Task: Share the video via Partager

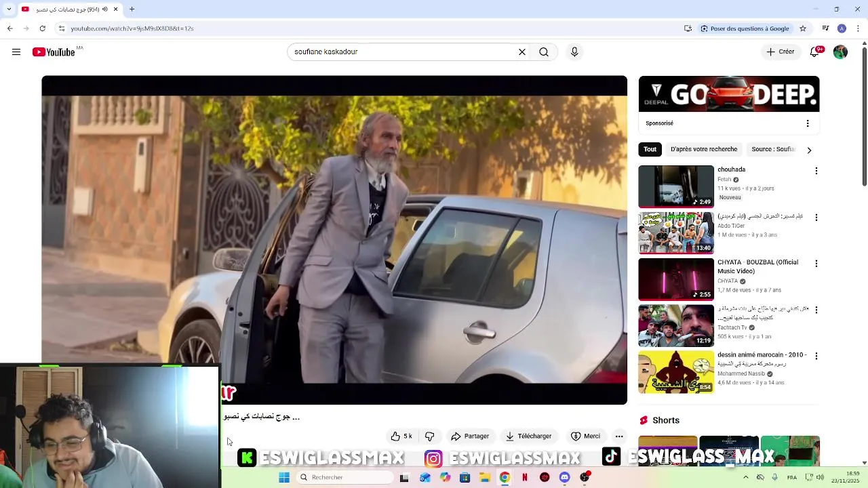Action: (x=470, y=436)
